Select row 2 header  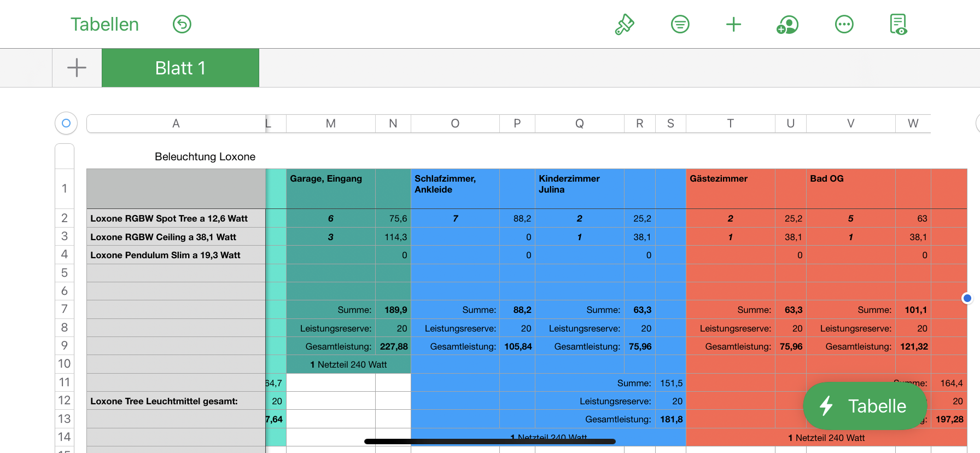pyautogui.click(x=65, y=218)
